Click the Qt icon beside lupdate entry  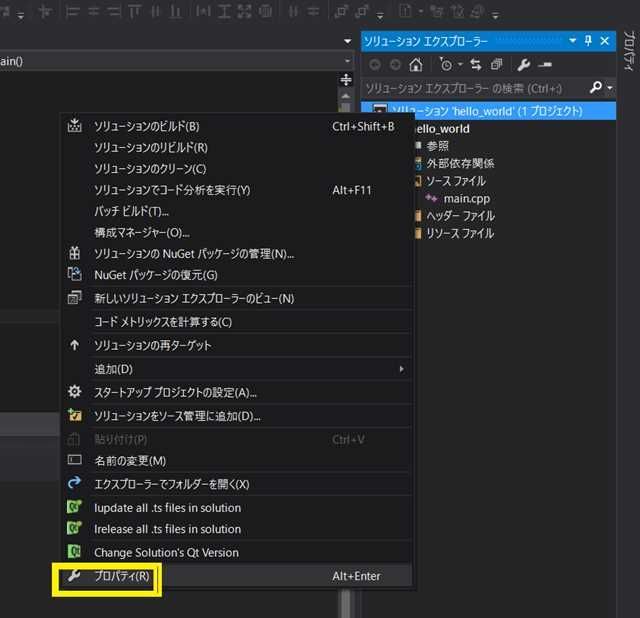[74, 507]
